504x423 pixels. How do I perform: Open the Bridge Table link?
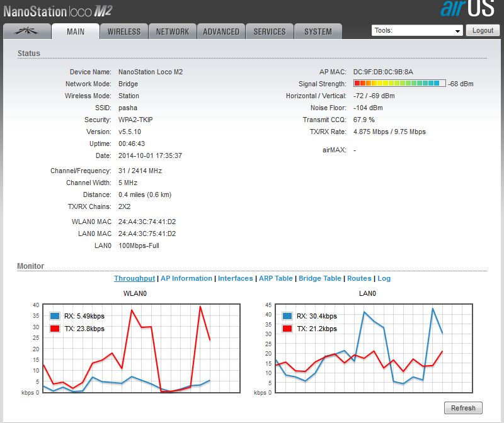point(320,278)
